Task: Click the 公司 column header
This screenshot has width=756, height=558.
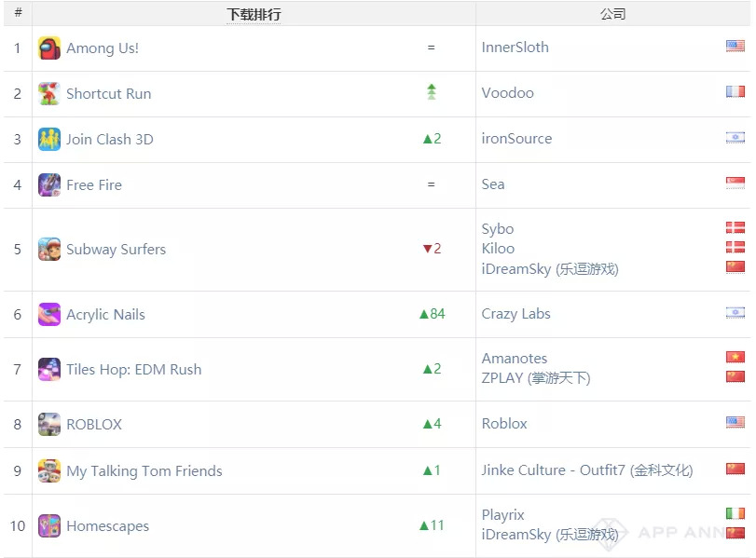Action: (612, 14)
